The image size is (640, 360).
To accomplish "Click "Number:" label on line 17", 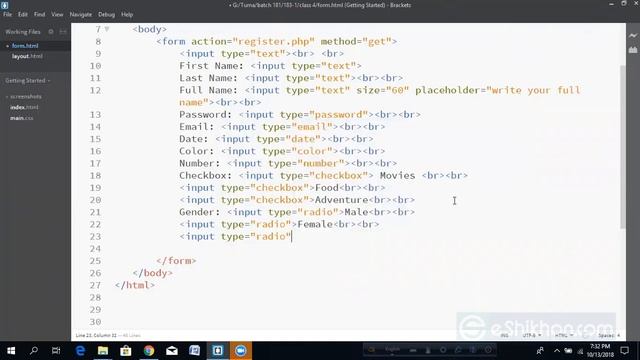I will 199,163.
